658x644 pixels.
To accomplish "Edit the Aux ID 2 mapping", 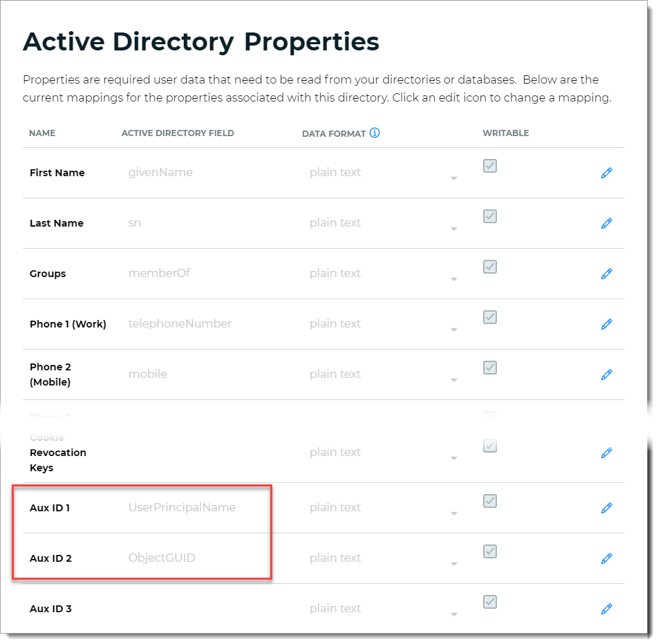I will click(606, 558).
